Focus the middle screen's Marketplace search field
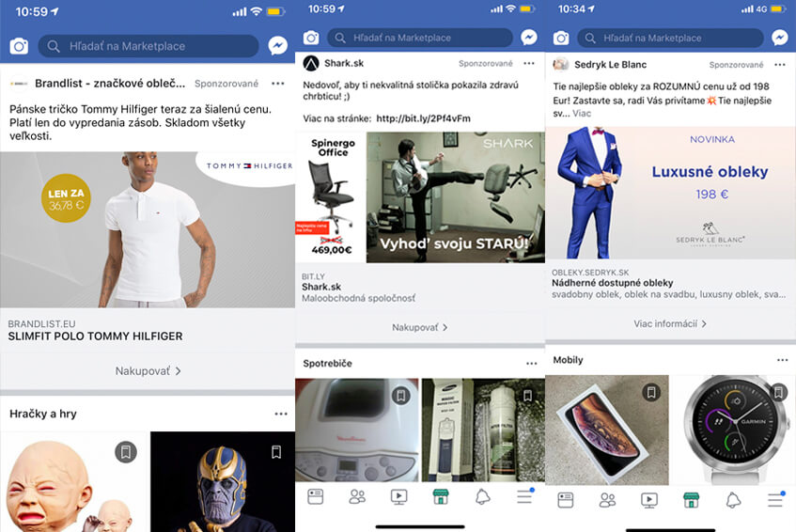This screenshot has width=796, height=532. point(419,38)
